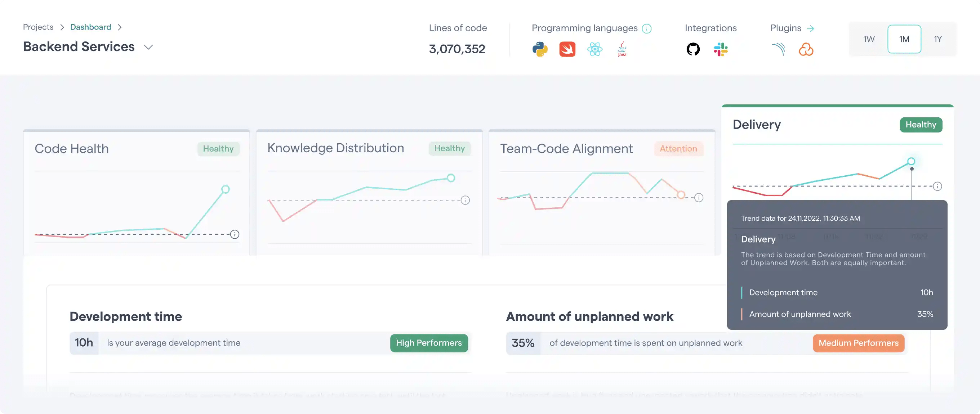Open the Dashboard breadcrumb link

point(90,27)
